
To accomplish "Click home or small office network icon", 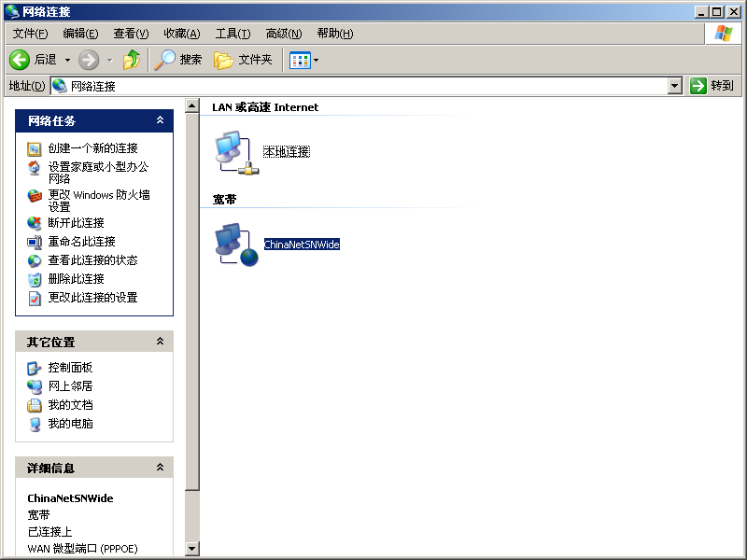I will coord(35,168).
